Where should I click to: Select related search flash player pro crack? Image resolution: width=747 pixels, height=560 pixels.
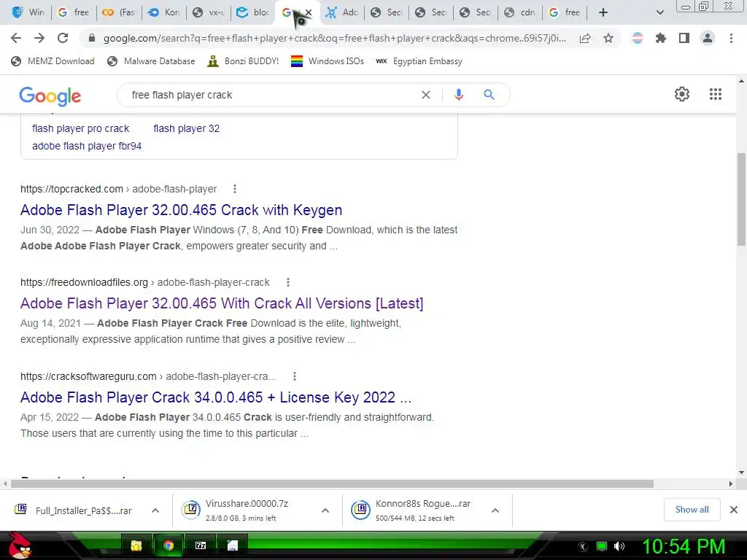click(80, 128)
